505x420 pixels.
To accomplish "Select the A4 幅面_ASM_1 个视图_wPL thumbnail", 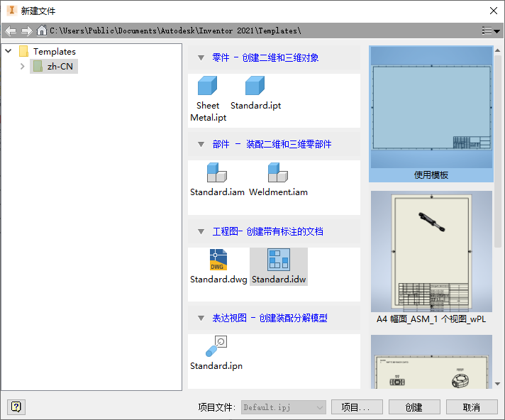I will 431,251.
